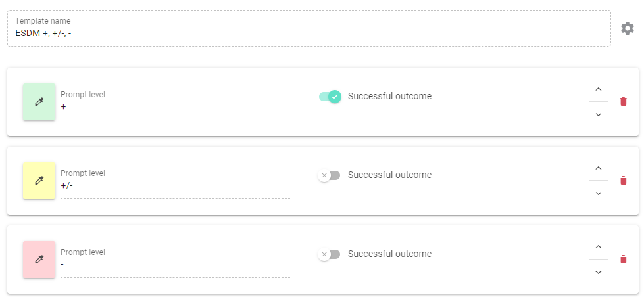Move the "+" prompt level down
This screenshot has height=297, width=644.
click(x=598, y=114)
